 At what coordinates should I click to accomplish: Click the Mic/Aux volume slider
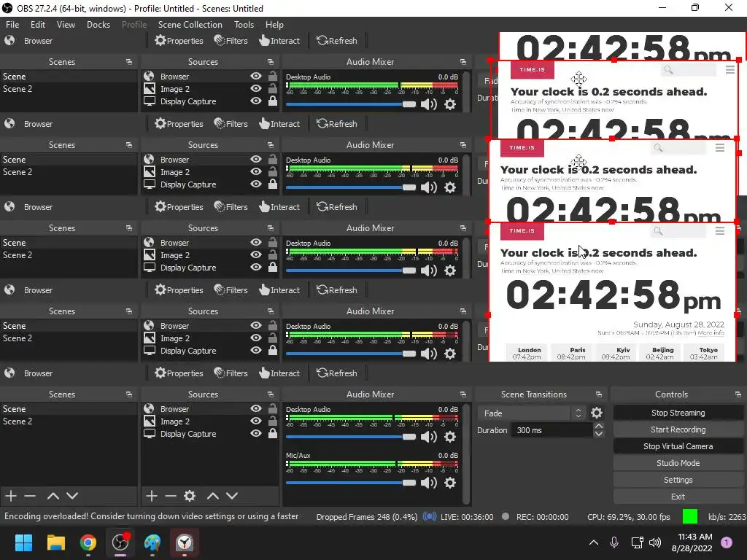(351, 483)
